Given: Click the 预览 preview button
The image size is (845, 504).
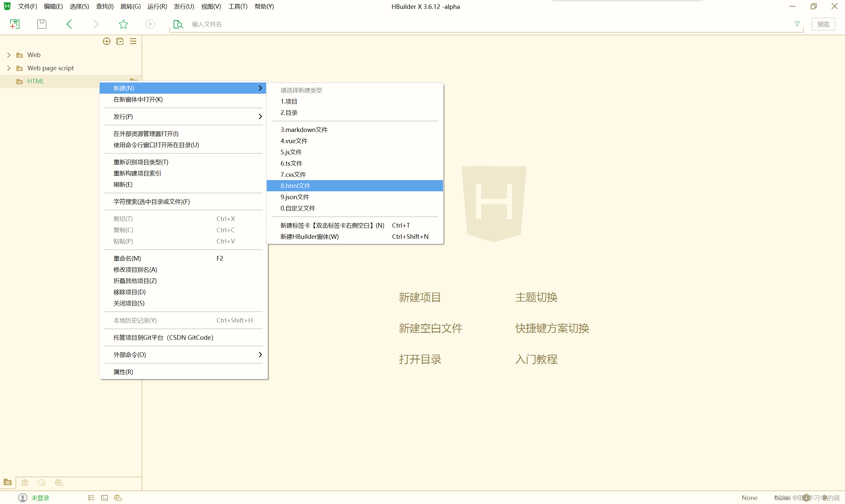Looking at the screenshot, I should pyautogui.click(x=823, y=24).
